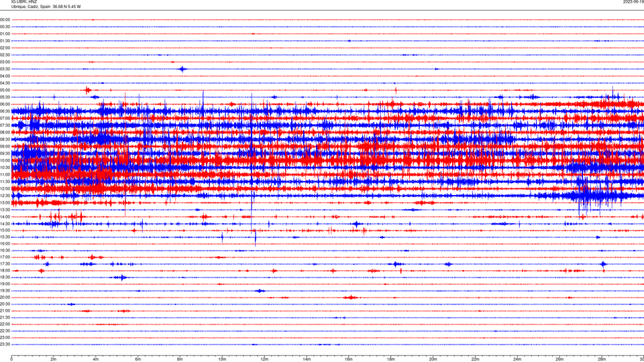Click the 28m tick label on axis
The width and height of the screenshot is (644, 362).
click(x=602, y=359)
